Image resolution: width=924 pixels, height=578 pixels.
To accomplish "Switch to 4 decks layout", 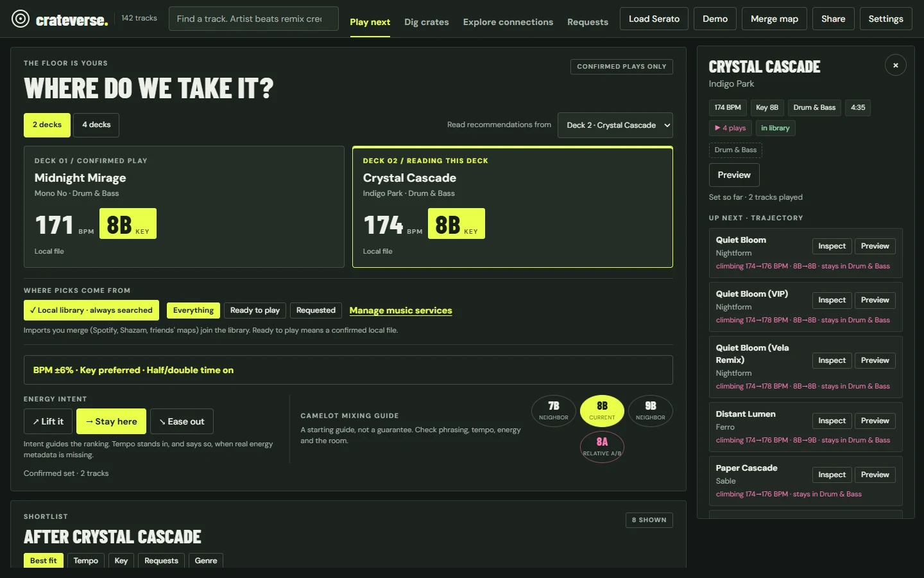I will click(96, 125).
